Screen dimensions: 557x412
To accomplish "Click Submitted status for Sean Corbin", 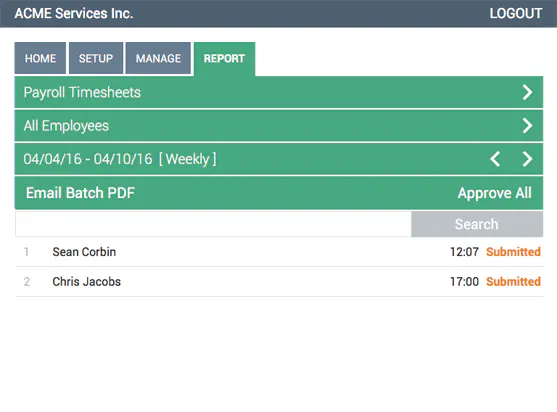I will 513,252.
